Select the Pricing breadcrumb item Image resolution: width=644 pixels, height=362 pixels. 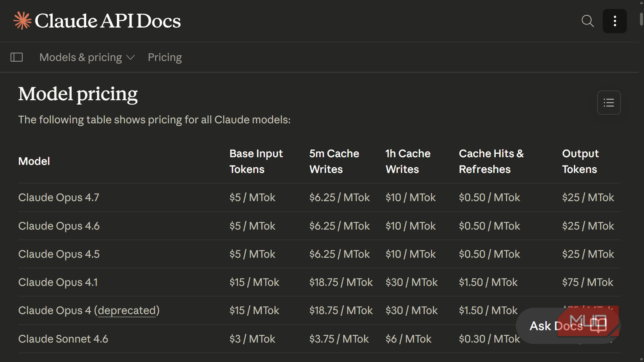165,57
